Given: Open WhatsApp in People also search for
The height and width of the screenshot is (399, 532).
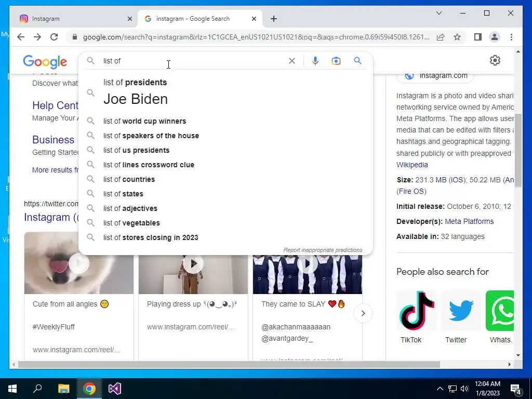Looking at the screenshot, I should pos(500,317).
